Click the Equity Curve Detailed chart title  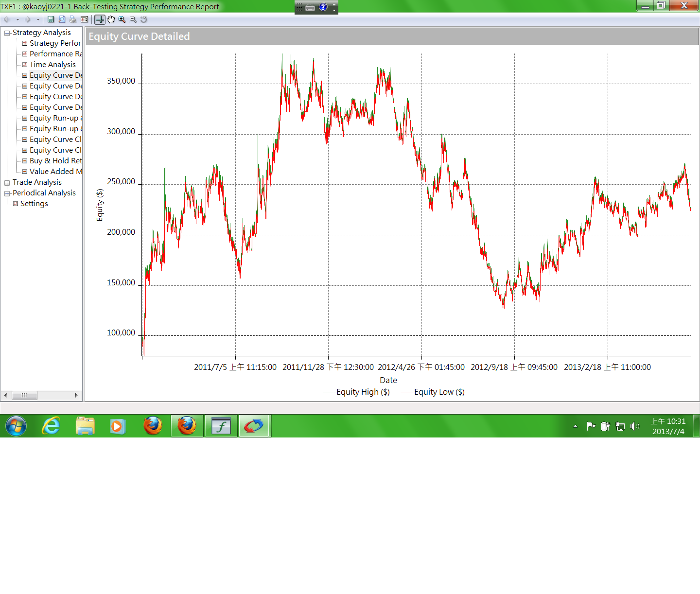[139, 36]
